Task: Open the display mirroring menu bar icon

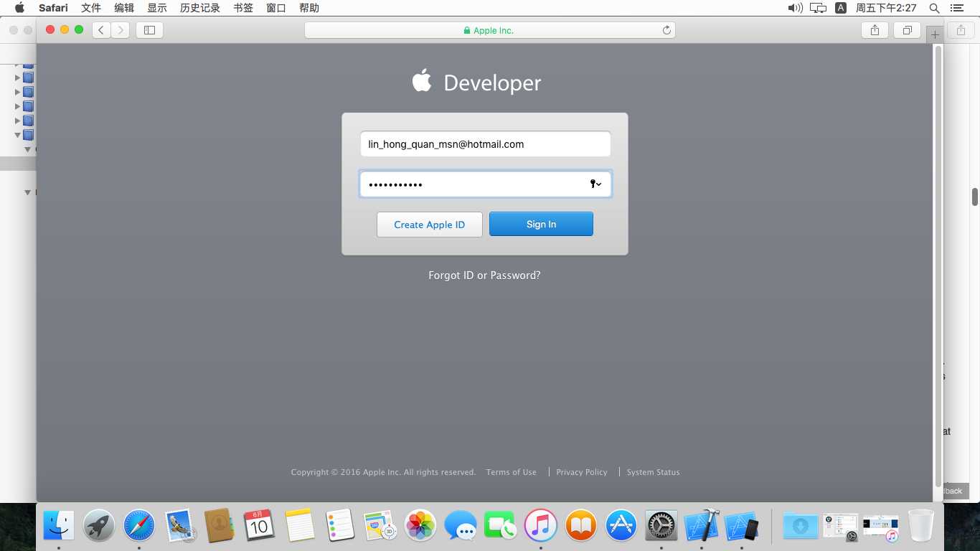Action: (x=818, y=8)
